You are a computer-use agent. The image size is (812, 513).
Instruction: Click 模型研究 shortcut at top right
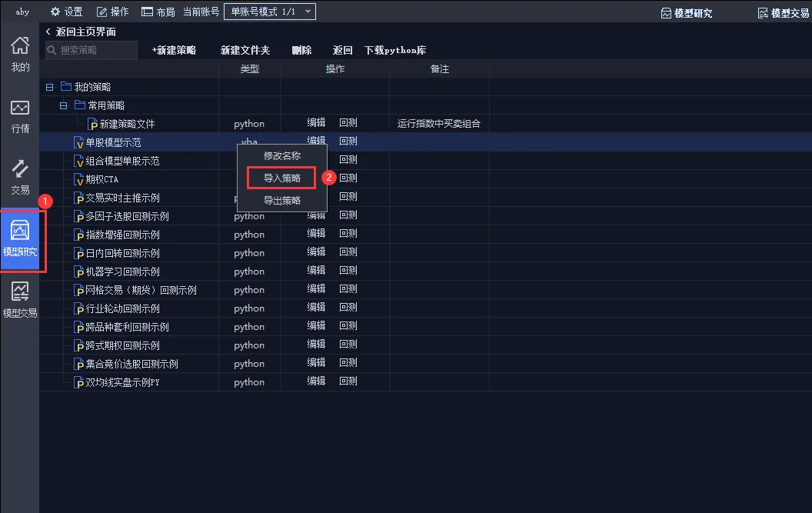(x=687, y=13)
